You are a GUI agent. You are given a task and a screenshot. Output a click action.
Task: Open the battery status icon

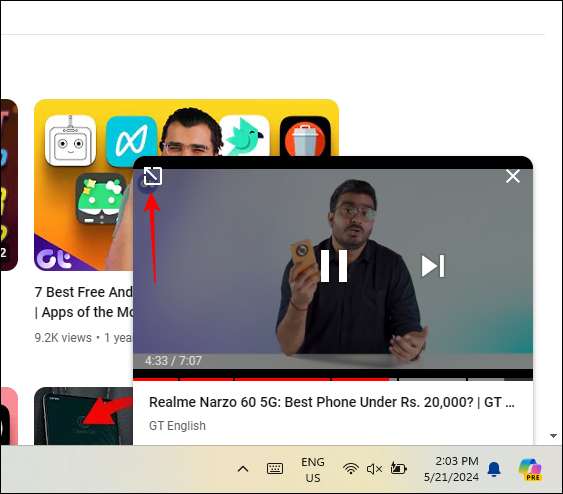398,469
